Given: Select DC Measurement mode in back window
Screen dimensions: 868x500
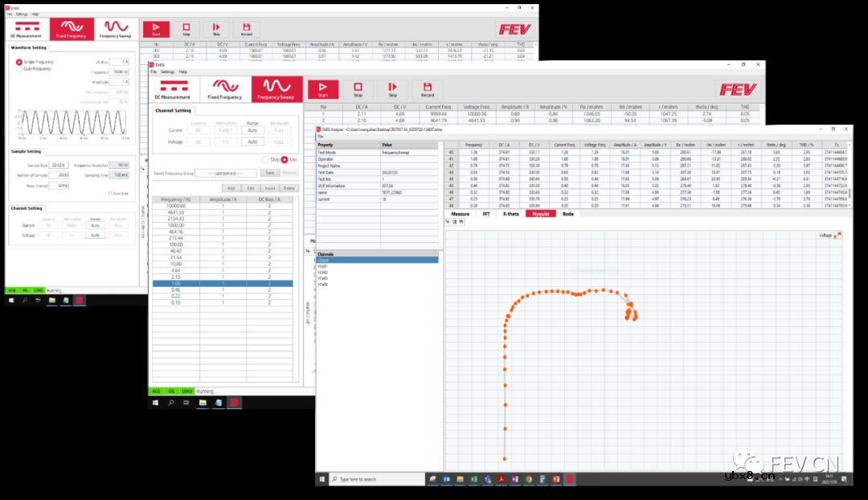Looking at the screenshot, I should pos(25,30).
